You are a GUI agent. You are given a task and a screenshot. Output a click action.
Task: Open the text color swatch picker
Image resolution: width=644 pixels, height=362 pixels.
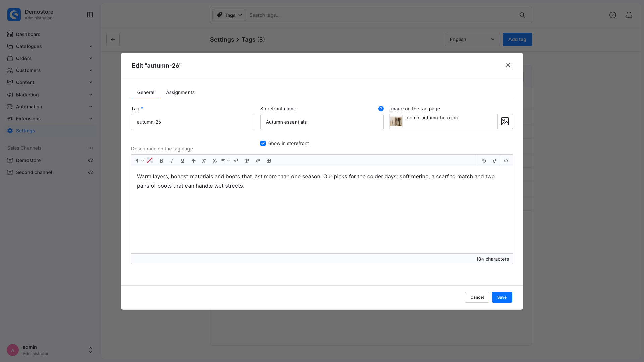[150, 161]
